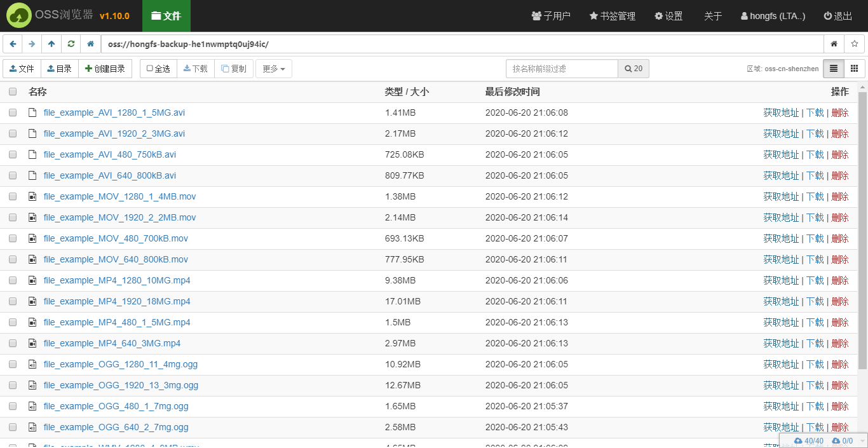Screen dimensions: 868x448
Task: Check box for file_example_OGG_480_1_7mg.ogg
Action: coord(13,406)
